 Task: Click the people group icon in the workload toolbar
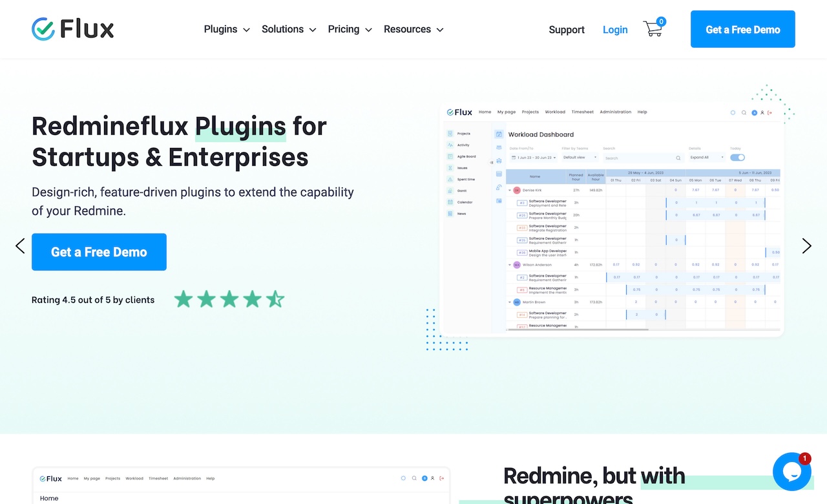(499, 147)
